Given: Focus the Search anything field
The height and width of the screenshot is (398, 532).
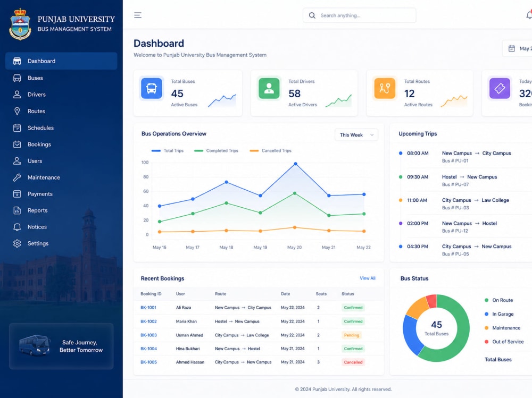Looking at the screenshot, I should pyautogui.click(x=359, y=15).
